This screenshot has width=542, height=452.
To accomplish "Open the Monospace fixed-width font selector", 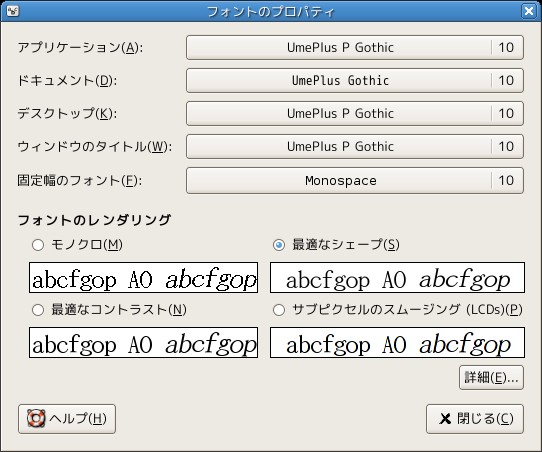I will point(355,180).
